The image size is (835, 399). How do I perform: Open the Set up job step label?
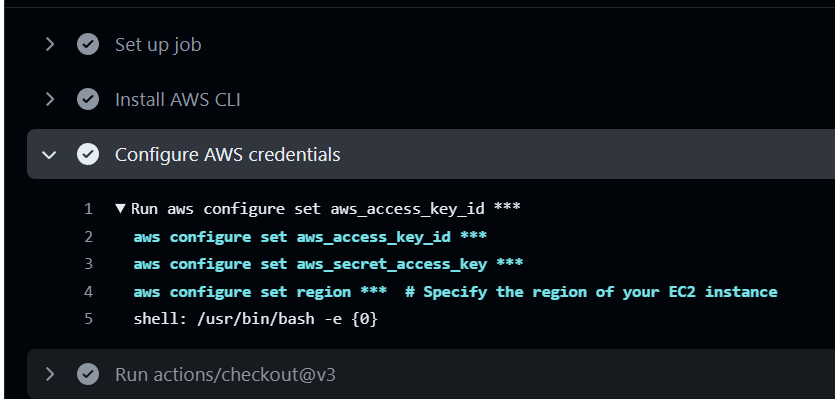click(158, 45)
